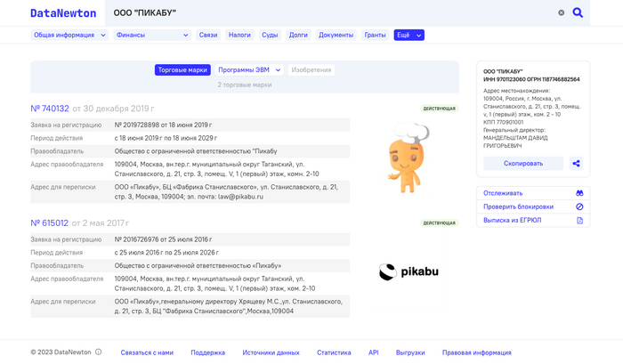
Task: Click the address mentioning директору Хрящеву М.С.
Action: coord(229,306)
